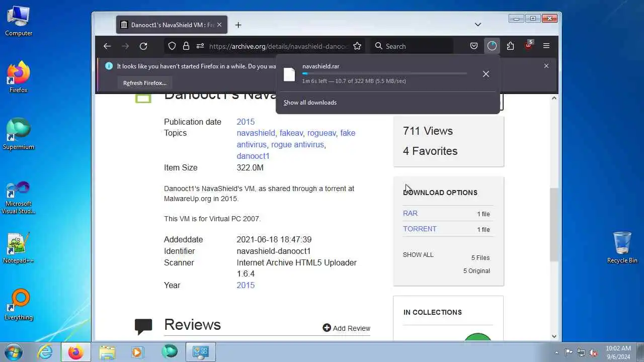Click the navashield.rar file icon in downloads
644x362 pixels.
pos(289,74)
